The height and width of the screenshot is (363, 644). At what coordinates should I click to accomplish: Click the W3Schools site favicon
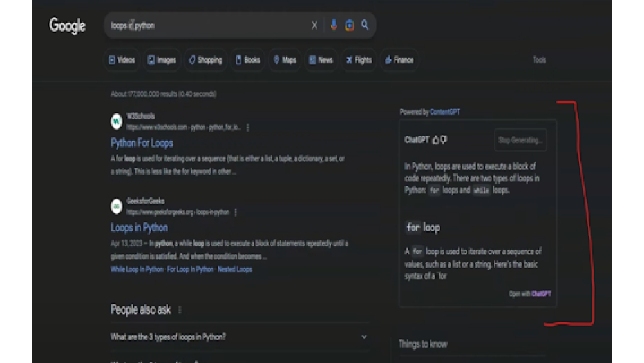(x=117, y=121)
